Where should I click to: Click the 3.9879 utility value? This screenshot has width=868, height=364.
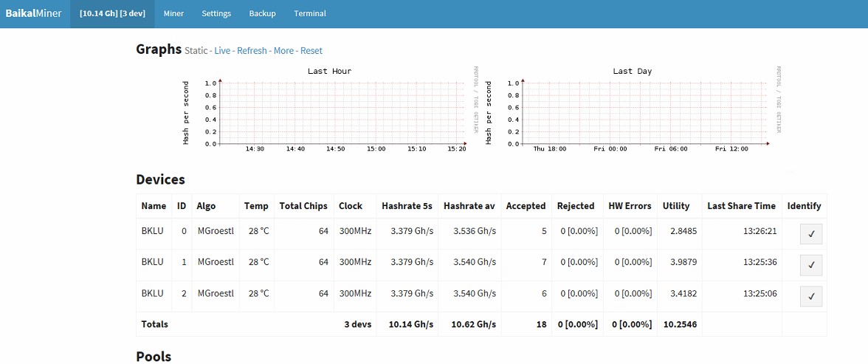pyautogui.click(x=683, y=261)
